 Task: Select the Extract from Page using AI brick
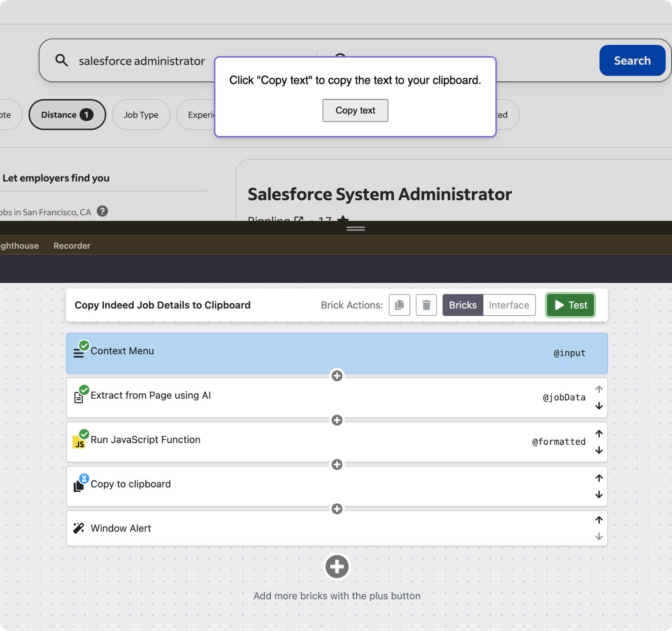point(308,397)
